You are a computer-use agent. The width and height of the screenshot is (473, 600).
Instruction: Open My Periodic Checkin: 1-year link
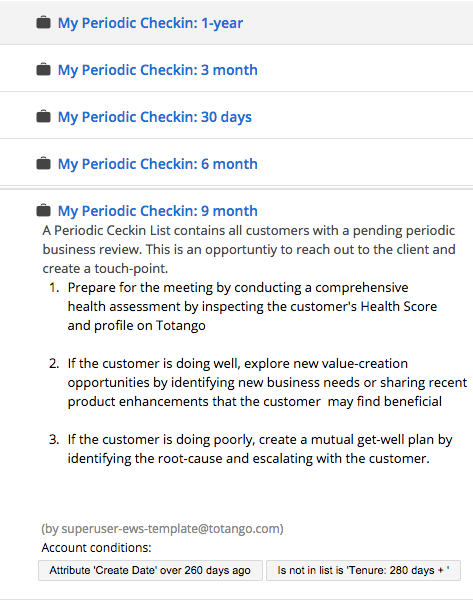[150, 23]
